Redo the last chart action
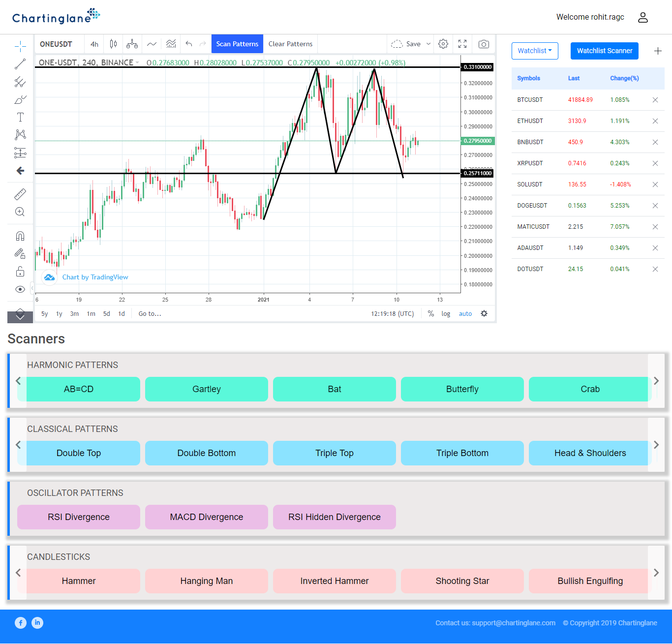 click(x=203, y=44)
